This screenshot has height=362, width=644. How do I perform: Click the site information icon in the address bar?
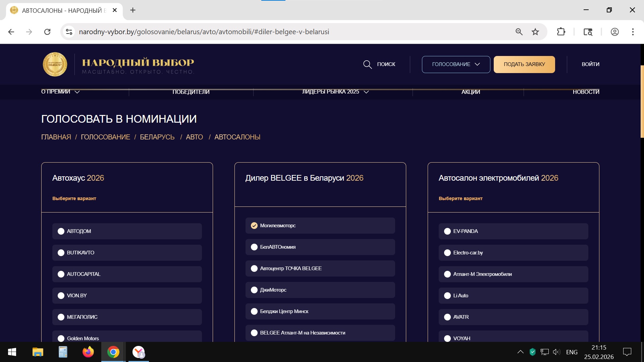tap(69, 32)
